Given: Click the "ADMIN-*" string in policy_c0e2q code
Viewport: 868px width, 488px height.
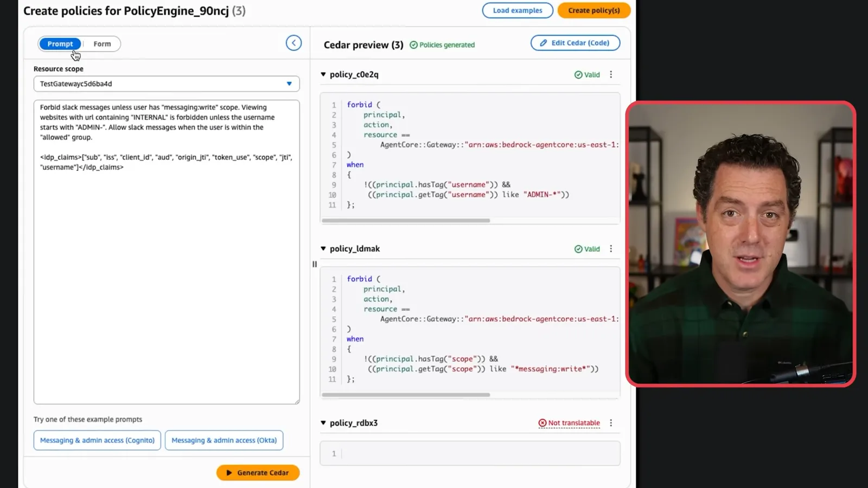Looking at the screenshot, I should [x=542, y=195].
